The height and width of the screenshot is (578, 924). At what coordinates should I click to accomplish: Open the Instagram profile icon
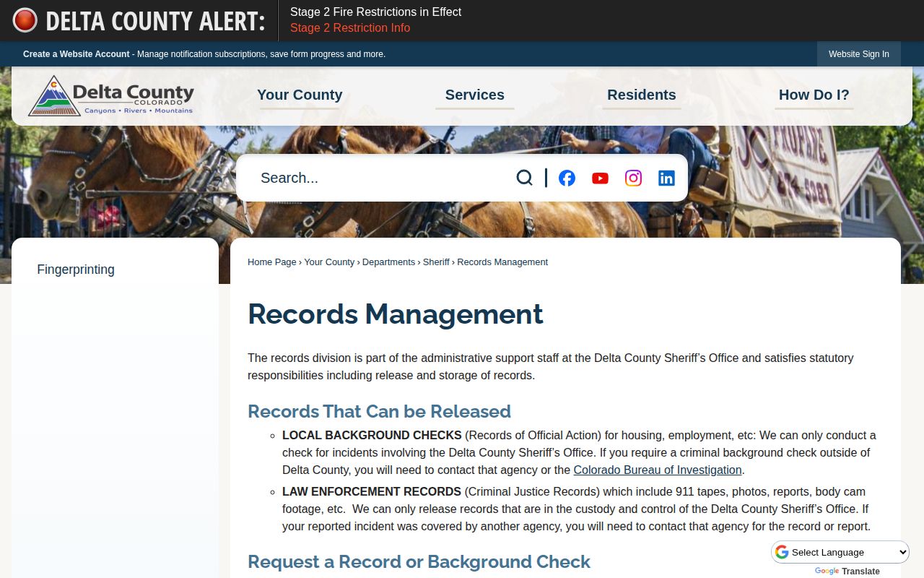tap(633, 178)
